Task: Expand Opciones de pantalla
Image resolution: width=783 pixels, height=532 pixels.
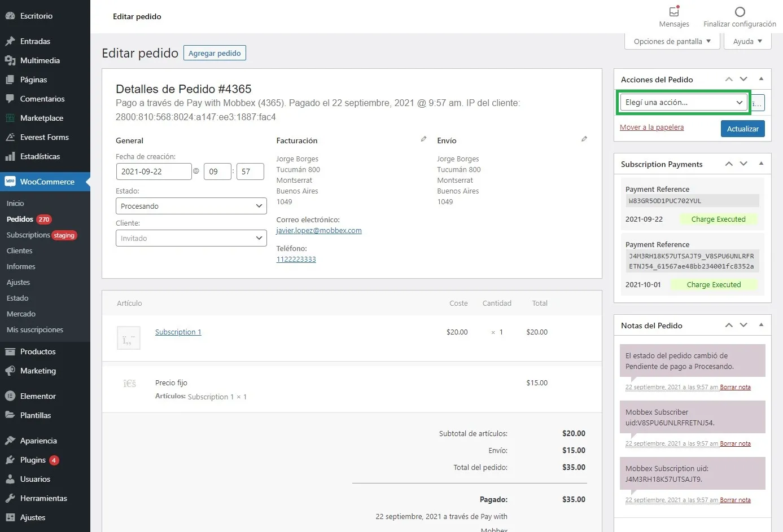Action: 672,41
